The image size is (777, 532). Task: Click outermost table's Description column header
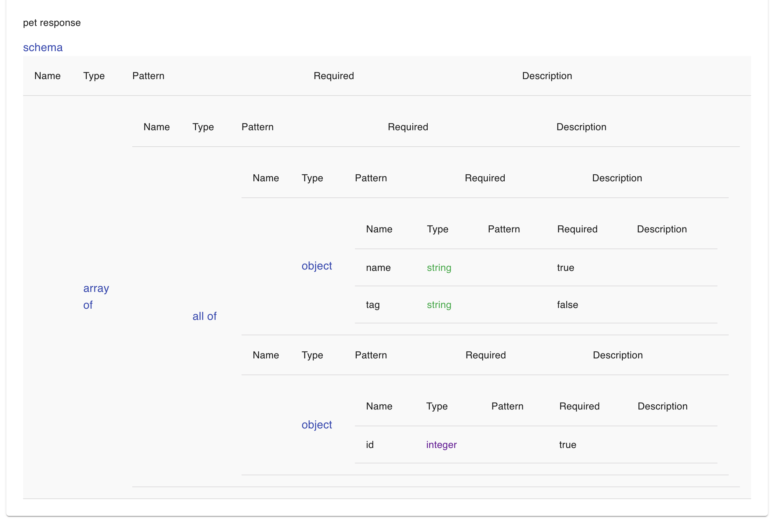tap(547, 76)
